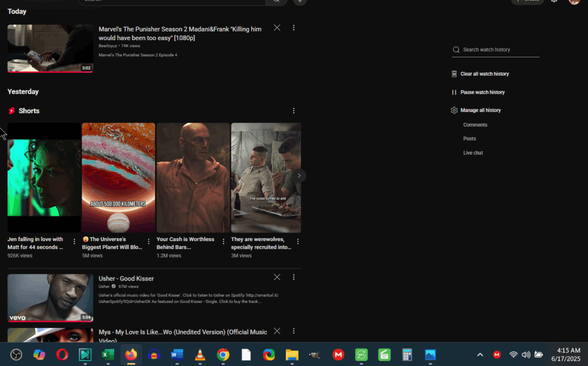
Task: Open the 'Your Cash is Worthless' short thumbnail
Action: click(193, 178)
